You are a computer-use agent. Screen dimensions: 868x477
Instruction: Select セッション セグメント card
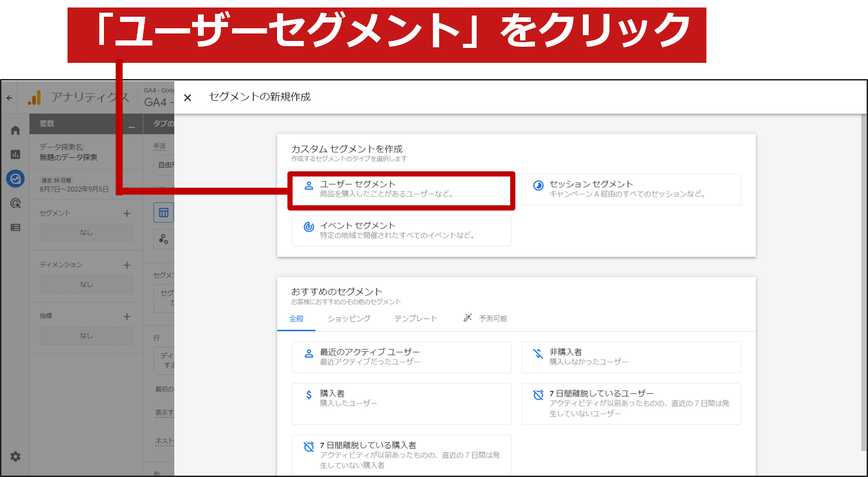coord(631,190)
